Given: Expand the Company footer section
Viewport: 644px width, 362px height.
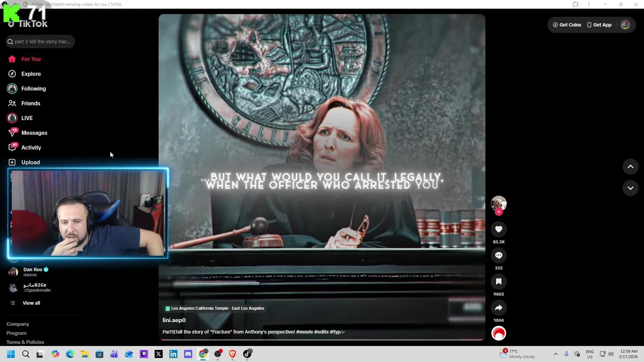Looking at the screenshot, I should click(x=18, y=324).
